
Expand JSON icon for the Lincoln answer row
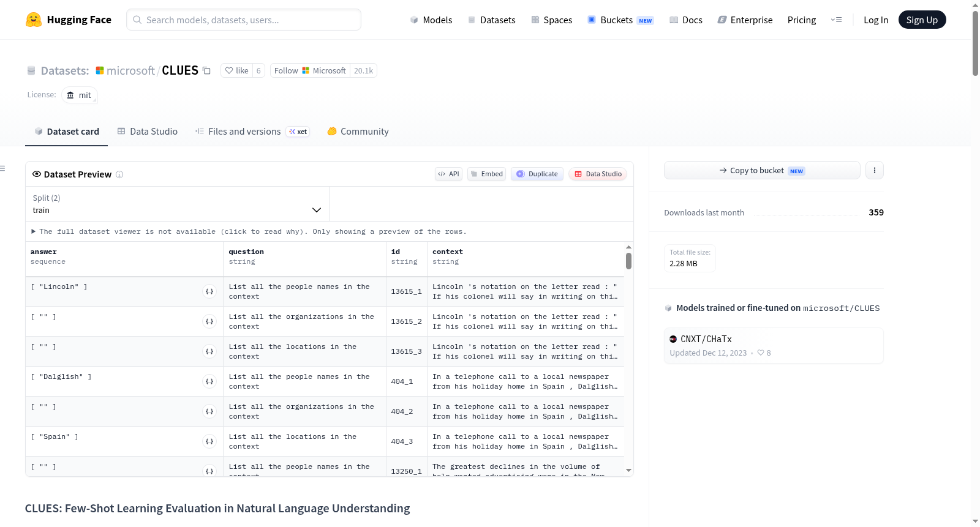(x=209, y=291)
